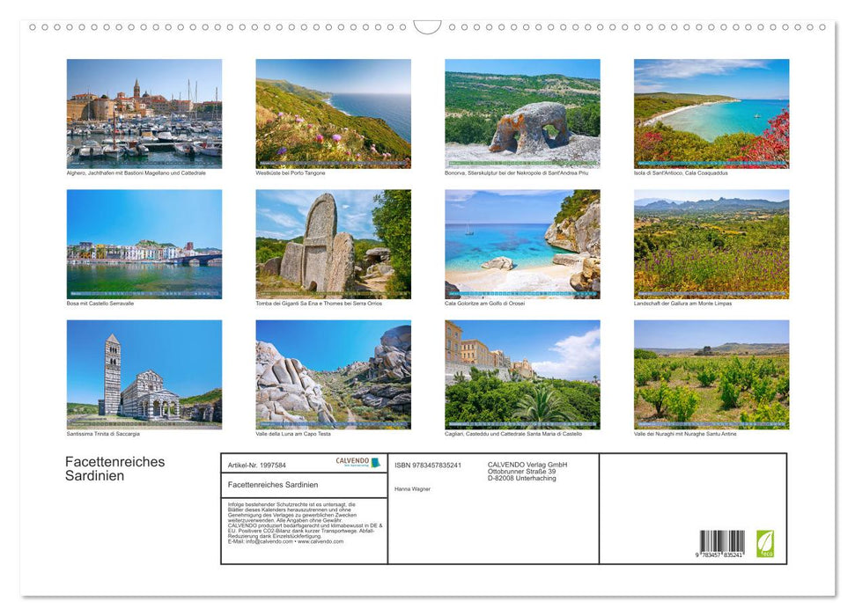Select the ISBN 9783457835241 text
This screenshot has height=616, width=855.
[427, 465]
